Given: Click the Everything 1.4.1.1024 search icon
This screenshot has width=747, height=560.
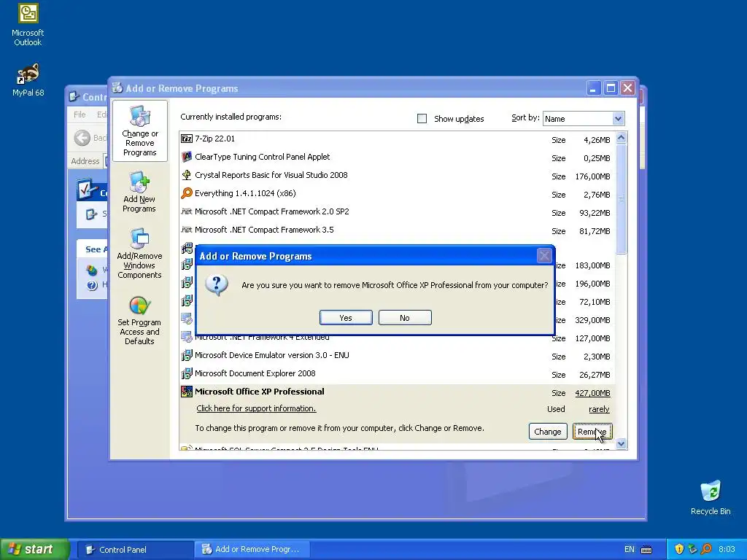Looking at the screenshot, I should click(187, 192).
